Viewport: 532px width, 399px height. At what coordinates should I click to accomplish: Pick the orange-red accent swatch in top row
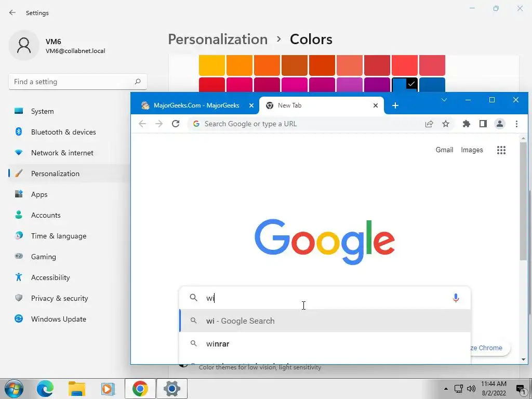pyautogui.click(x=322, y=65)
